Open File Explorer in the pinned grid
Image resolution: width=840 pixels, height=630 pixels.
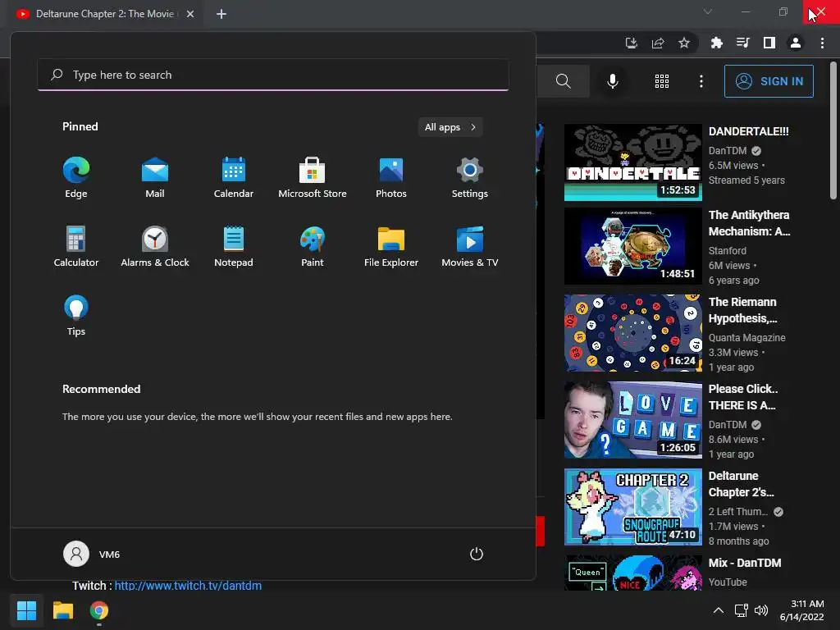coord(391,246)
